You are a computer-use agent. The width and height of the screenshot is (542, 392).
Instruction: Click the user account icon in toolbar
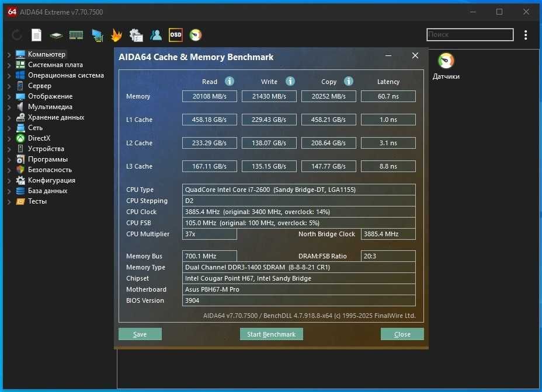[156, 35]
